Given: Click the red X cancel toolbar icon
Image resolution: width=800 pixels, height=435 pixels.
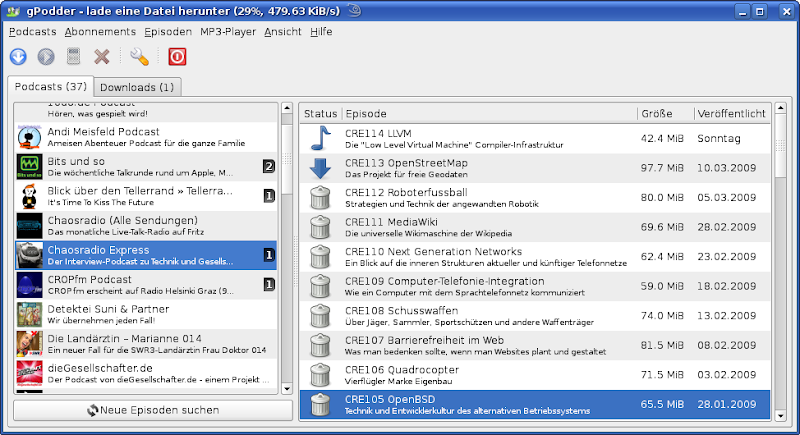Looking at the screenshot, I should click(x=102, y=56).
